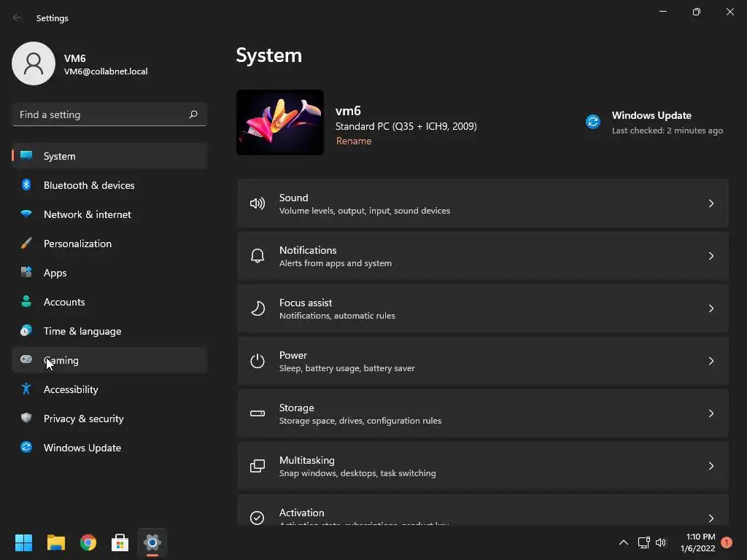
Task: Click the VM6 user avatar
Action: point(34,63)
